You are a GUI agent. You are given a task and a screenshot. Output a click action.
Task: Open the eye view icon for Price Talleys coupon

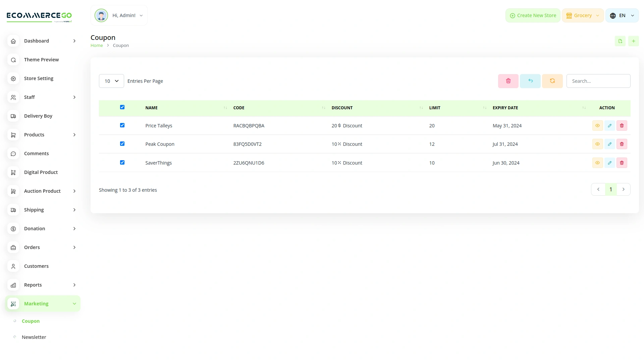pos(597,125)
